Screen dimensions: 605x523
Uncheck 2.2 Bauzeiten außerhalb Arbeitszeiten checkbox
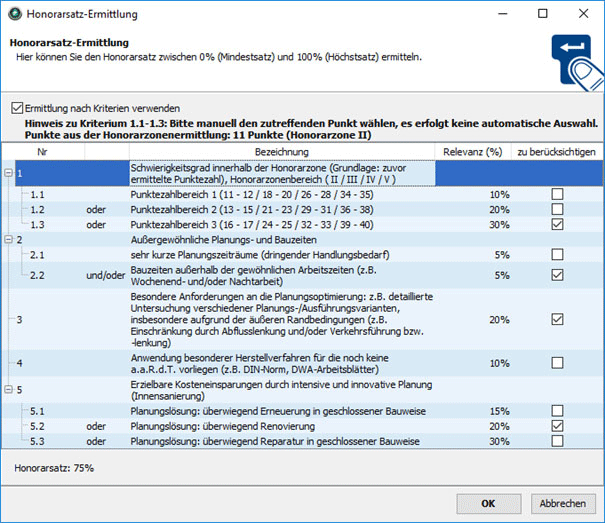tap(557, 275)
